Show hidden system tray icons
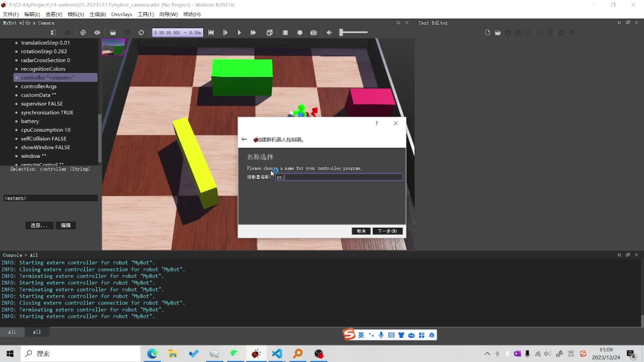 [487, 354]
